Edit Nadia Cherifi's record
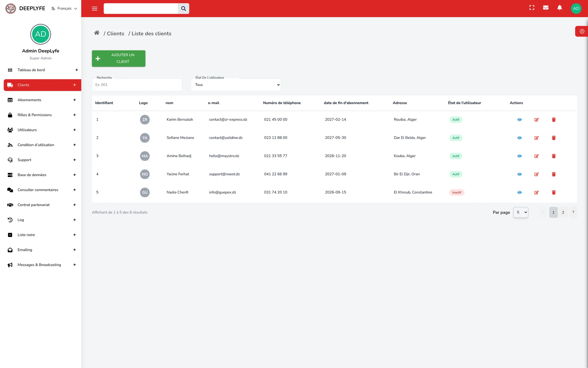Image resolution: width=588 pixels, height=368 pixels. click(x=537, y=193)
